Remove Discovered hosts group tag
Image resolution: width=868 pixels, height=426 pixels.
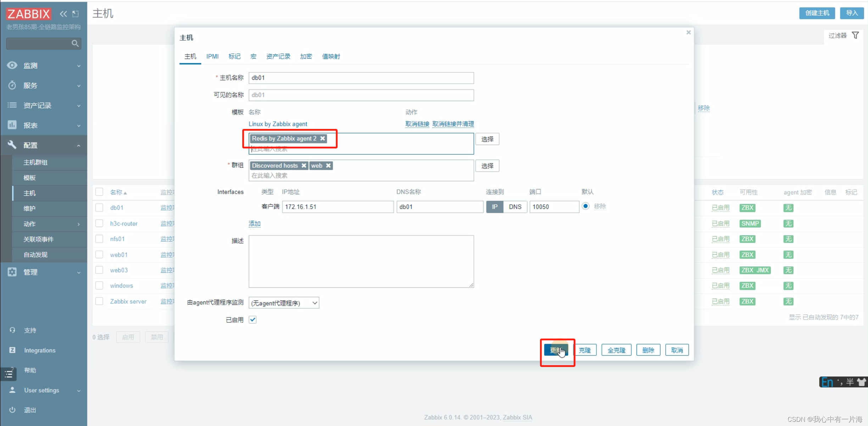(x=304, y=166)
